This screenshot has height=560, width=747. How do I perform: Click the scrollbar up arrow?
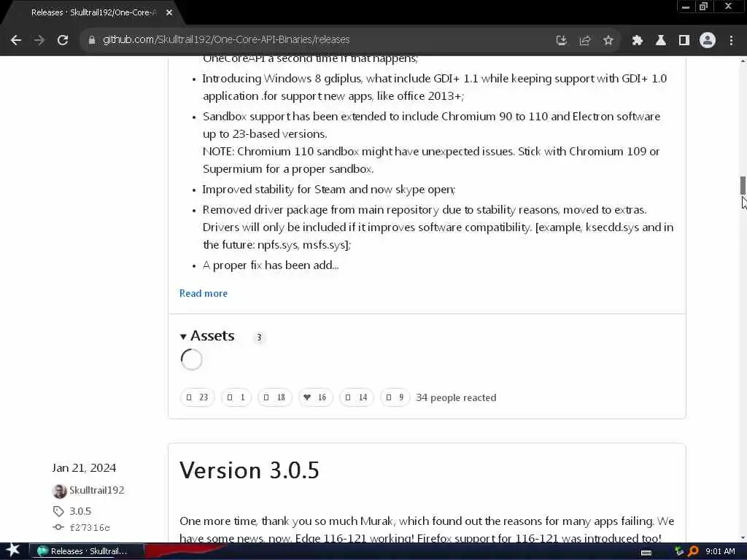[x=742, y=61]
